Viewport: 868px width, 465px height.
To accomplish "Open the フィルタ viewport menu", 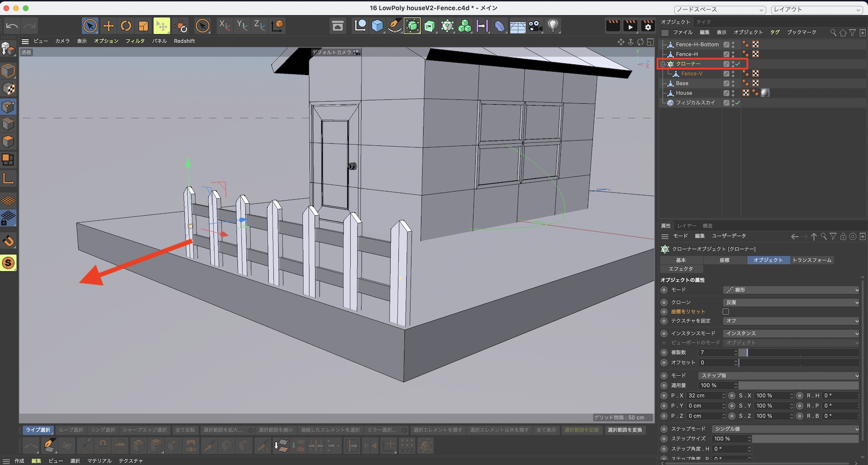I will (x=135, y=41).
